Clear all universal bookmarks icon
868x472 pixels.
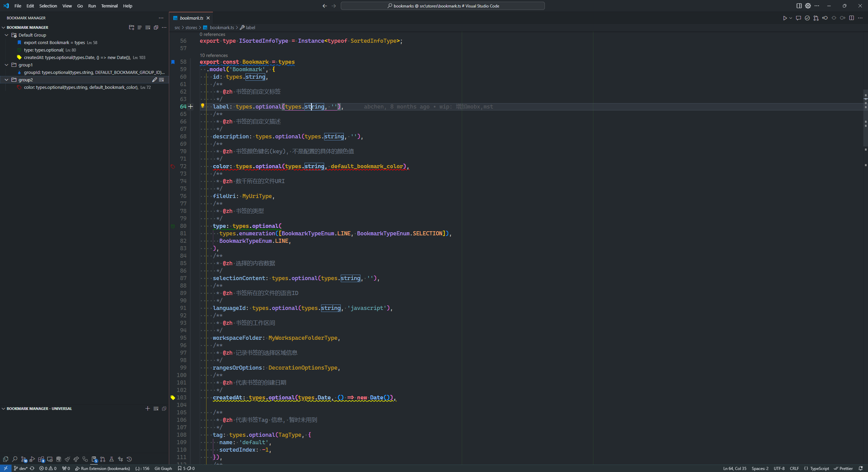coord(156,409)
